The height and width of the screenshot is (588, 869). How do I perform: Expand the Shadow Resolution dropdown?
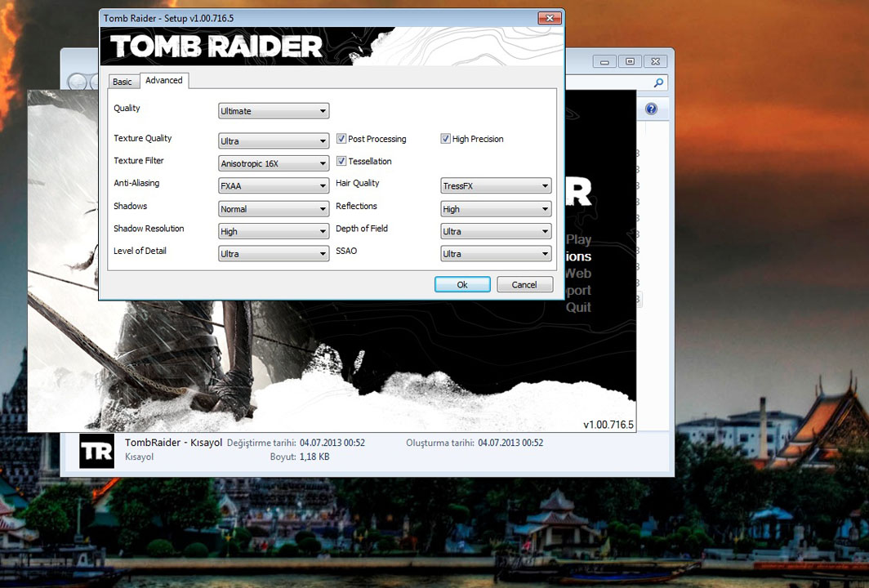(274, 231)
